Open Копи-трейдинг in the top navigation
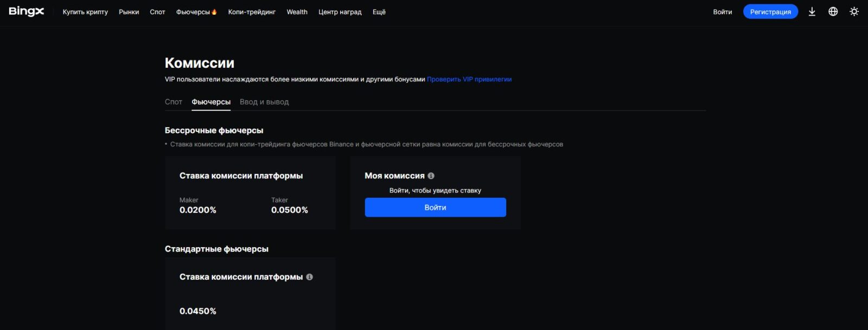 pos(252,12)
